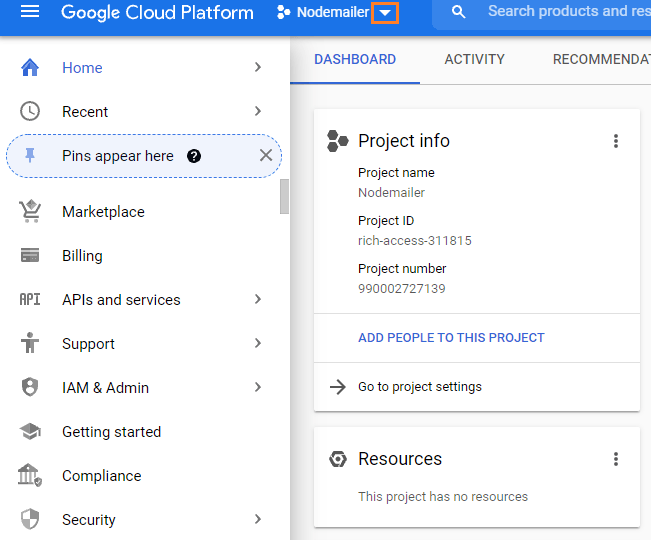
Task: Click the Billing card icon
Action: coord(30,255)
